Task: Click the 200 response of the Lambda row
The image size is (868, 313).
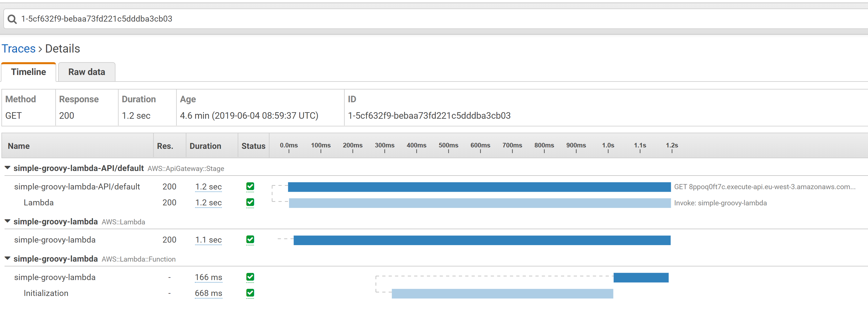Action: pyautogui.click(x=169, y=203)
